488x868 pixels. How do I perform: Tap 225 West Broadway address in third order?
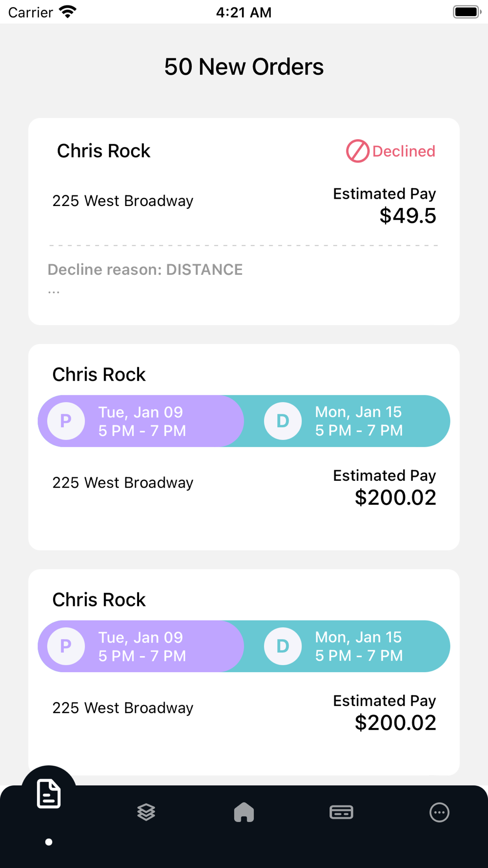[x=123, y=708]
